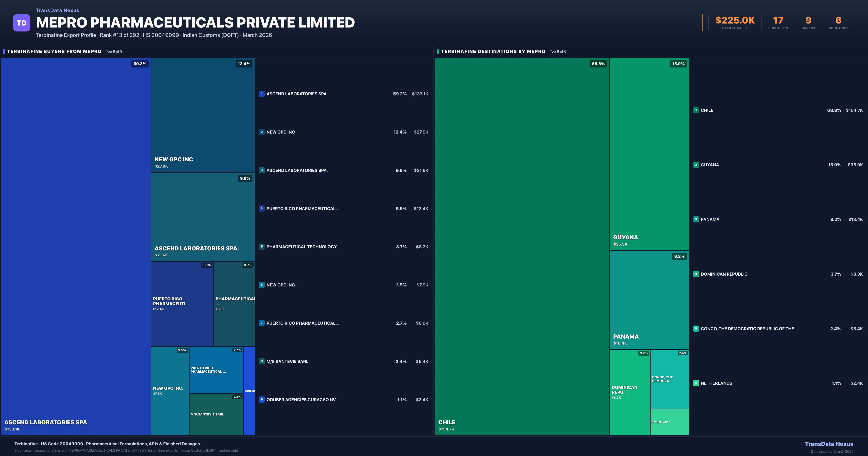Screen dimensions: 868x456
Task: Select the Chile treemap block
Action: pos(522,246)
